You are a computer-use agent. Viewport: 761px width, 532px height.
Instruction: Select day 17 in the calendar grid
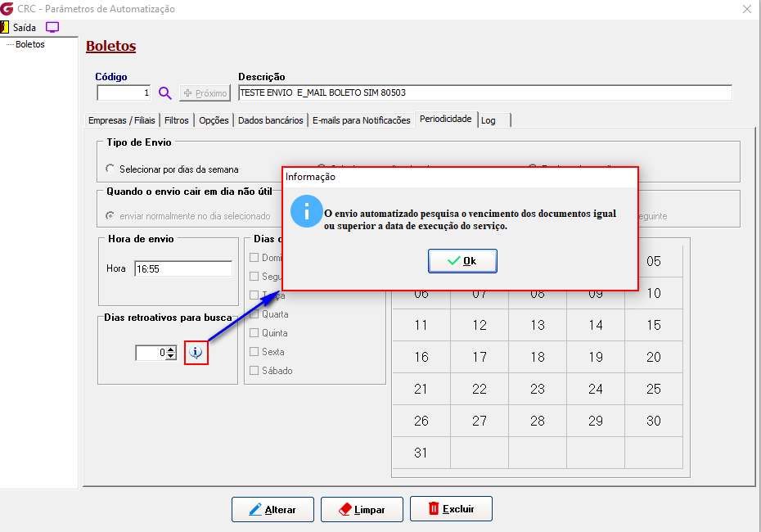pos(480,357)
